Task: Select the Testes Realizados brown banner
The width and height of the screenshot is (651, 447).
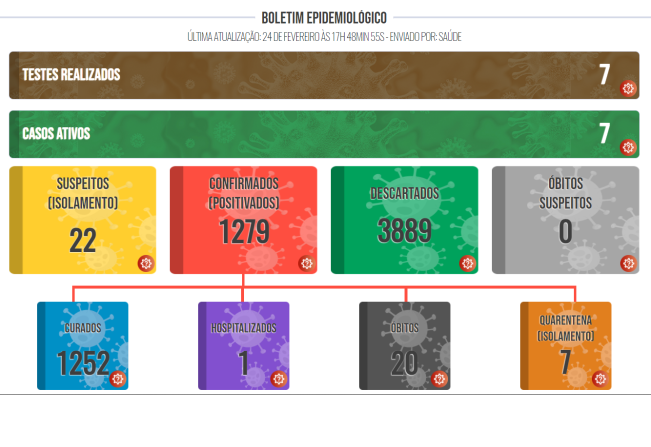Action: coord(324,75)
